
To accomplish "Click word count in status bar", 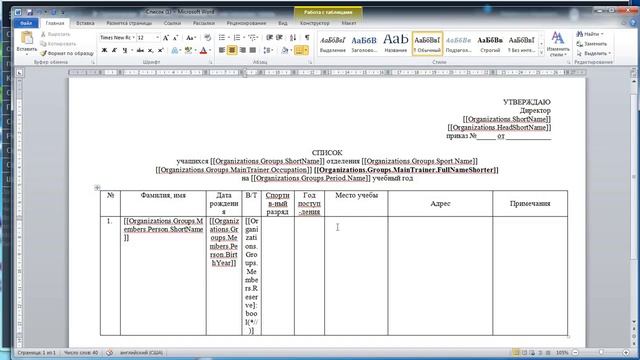I will (x=81, y=352).
